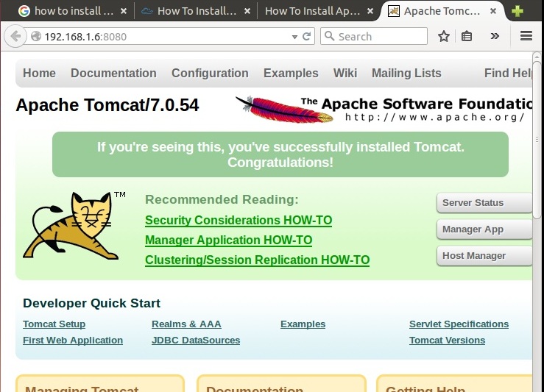Click Home in the Tomcat navigation bar
This screenshot has width=544, height=392.
click(39, 73)
